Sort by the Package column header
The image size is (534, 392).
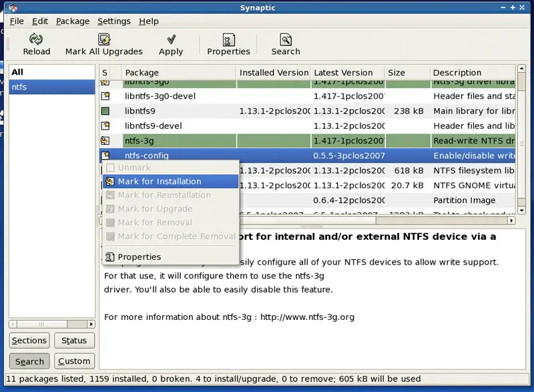(x=142, y=73)
